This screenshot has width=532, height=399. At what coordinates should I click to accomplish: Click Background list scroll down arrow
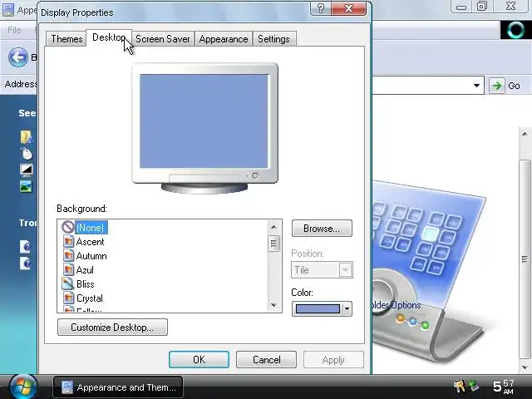(x=273, y=305)
